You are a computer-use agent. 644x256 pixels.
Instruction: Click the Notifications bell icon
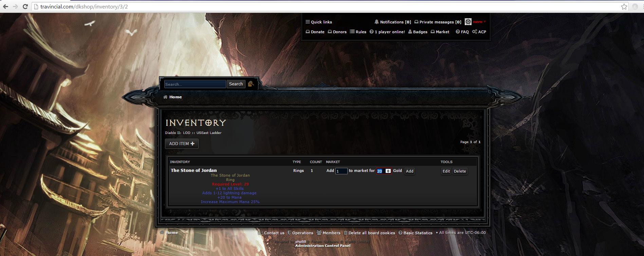pos(376,22)
